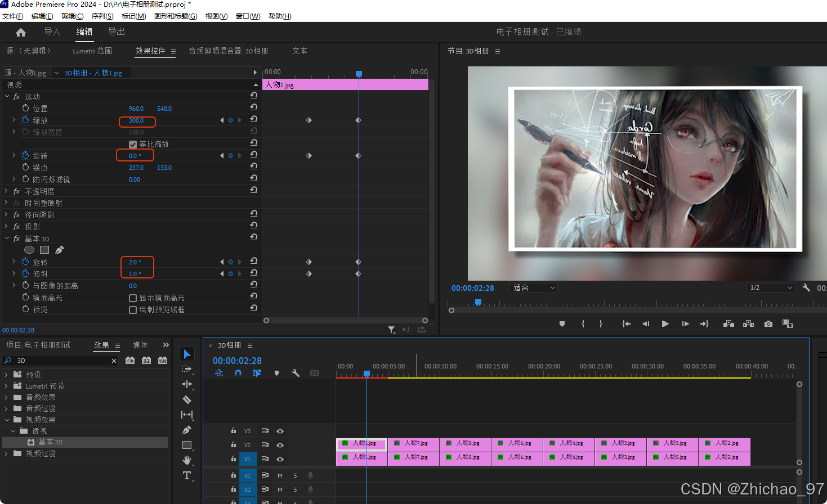This screenshot has width=827, height=504.
Task: Collapse the 基本 3D effect group
Action: click(7, 238)
